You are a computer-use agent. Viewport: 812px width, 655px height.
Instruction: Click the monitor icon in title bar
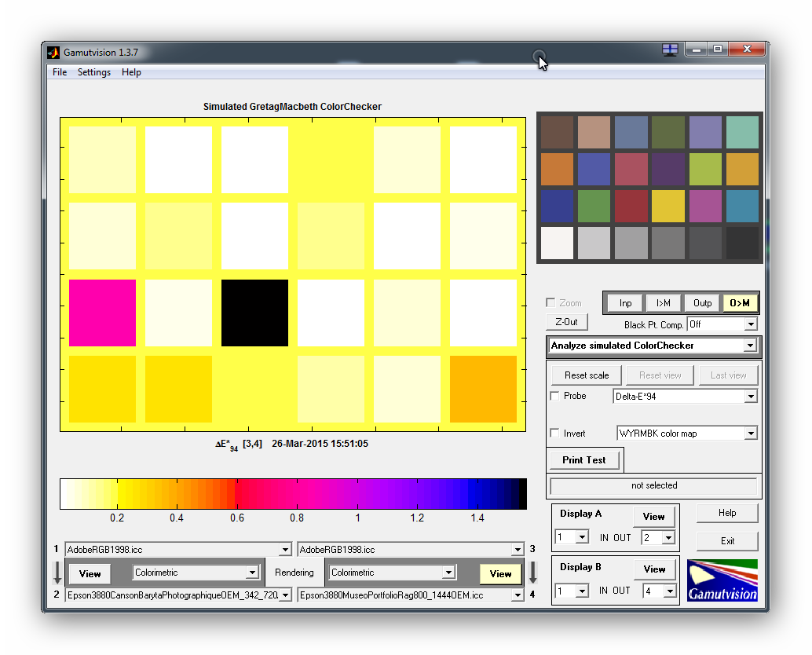coord(670,49)
